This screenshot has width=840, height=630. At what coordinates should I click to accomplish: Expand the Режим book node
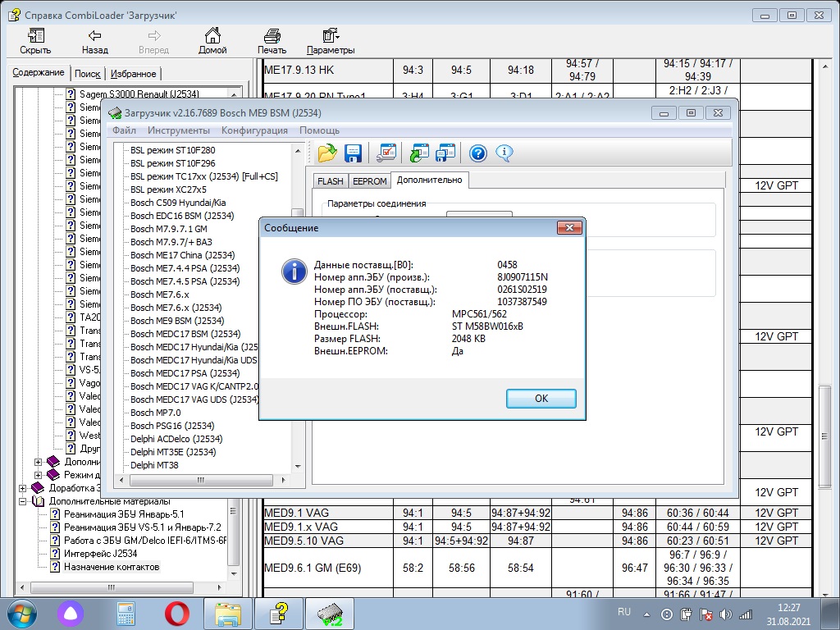39,474
